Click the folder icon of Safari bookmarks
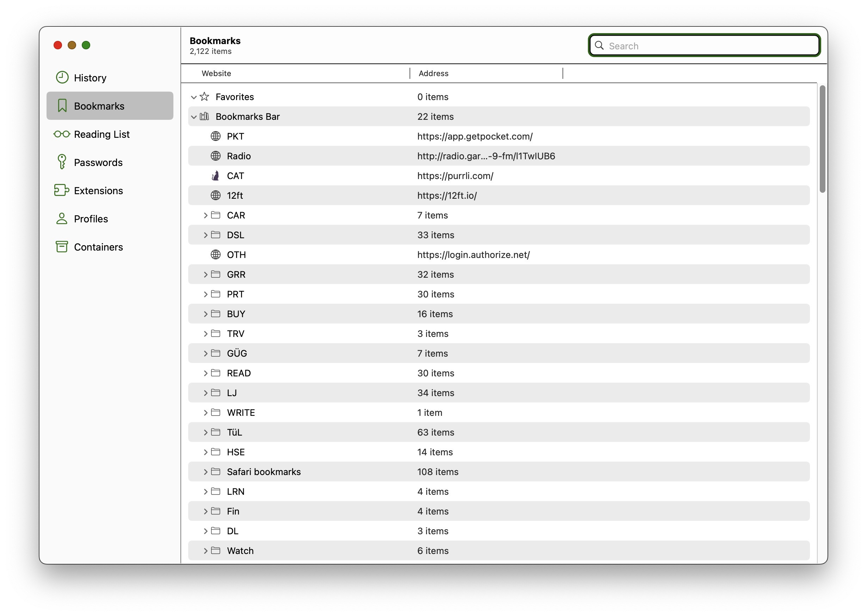This screenshot has height=616, width=867. pos(215,472)
